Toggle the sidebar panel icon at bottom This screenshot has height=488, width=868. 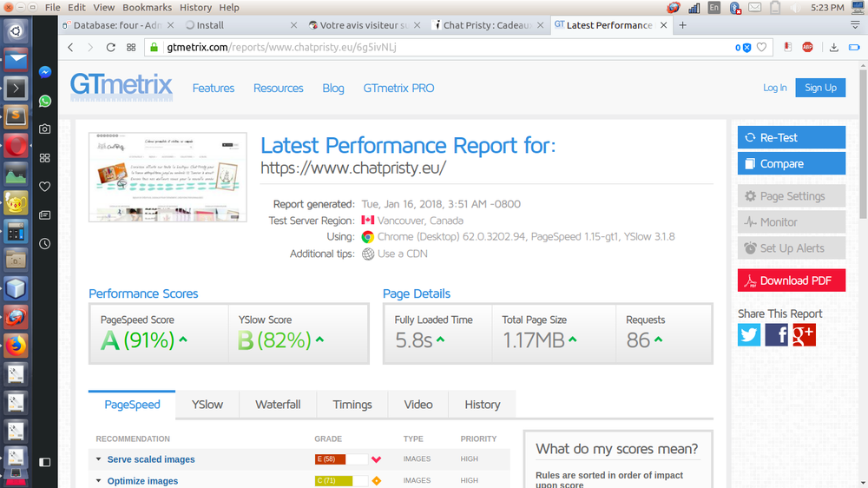click(45, 462)
